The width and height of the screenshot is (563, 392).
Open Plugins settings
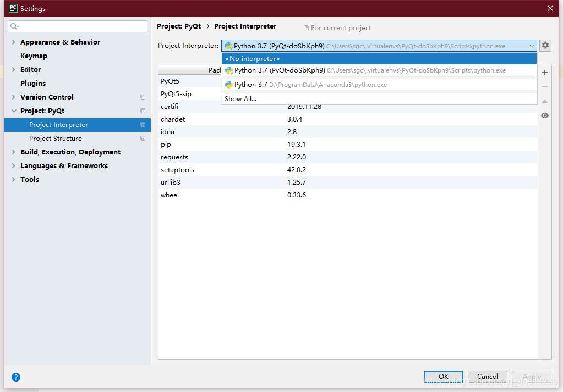pyautogui.click(x=33, y=83)
